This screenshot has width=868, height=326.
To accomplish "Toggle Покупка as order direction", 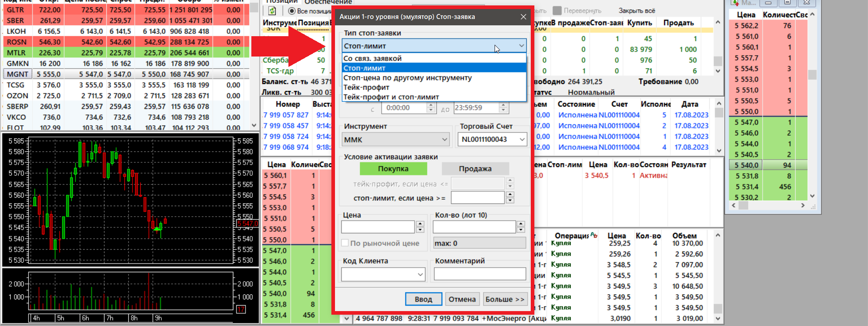I will [393, 169].
